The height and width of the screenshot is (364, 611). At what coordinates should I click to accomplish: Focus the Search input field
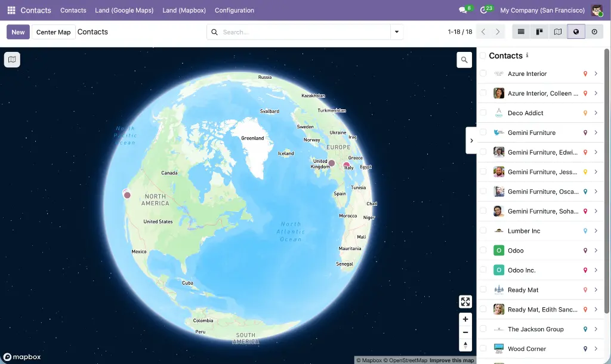tap(305, 32)
